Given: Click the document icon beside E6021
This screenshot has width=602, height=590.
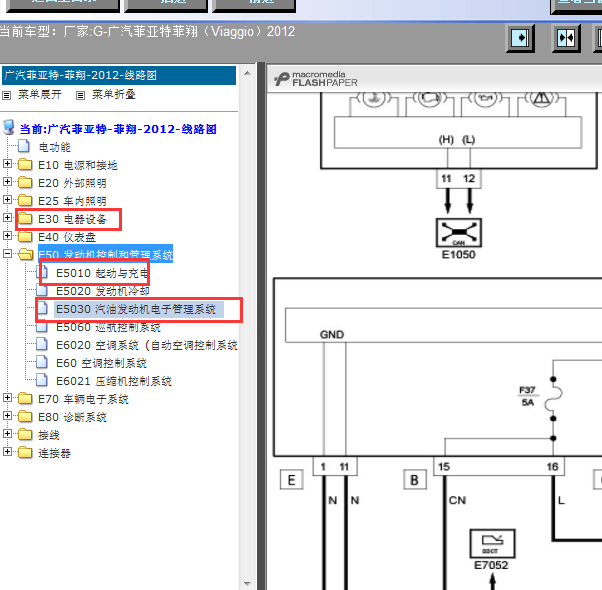Looking at the screenshot, I should pyautogui.click(x=41, y=380).
